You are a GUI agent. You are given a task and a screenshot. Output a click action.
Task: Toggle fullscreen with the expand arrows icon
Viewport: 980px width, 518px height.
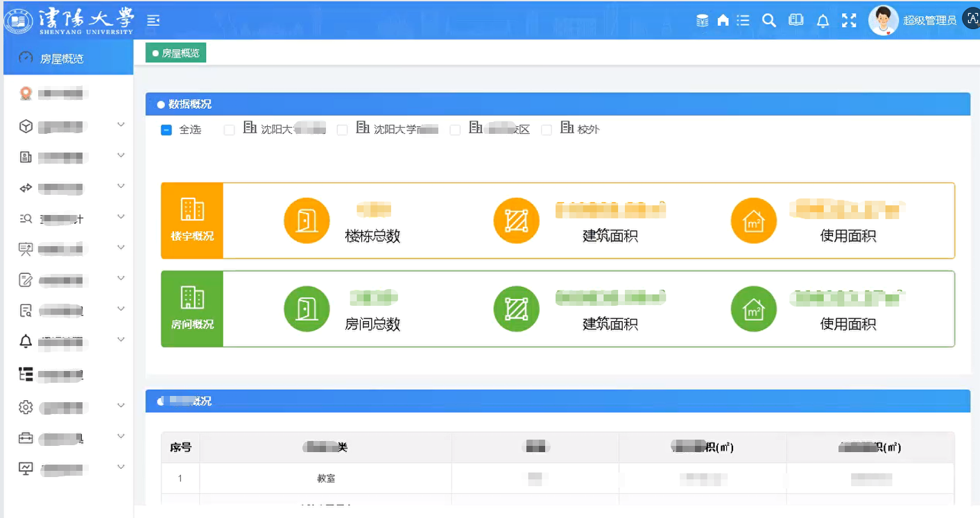pos(849,21)
